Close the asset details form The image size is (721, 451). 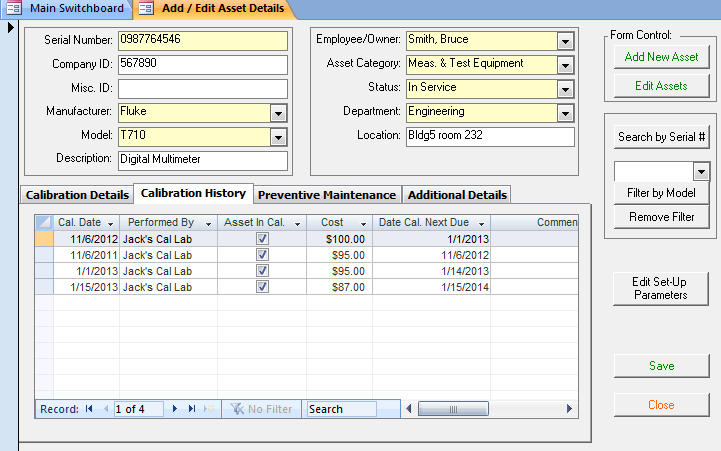coord(661,405)
